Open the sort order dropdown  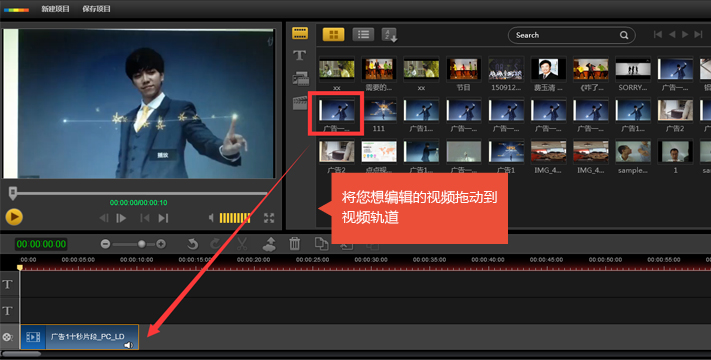(x=390, y=35)
